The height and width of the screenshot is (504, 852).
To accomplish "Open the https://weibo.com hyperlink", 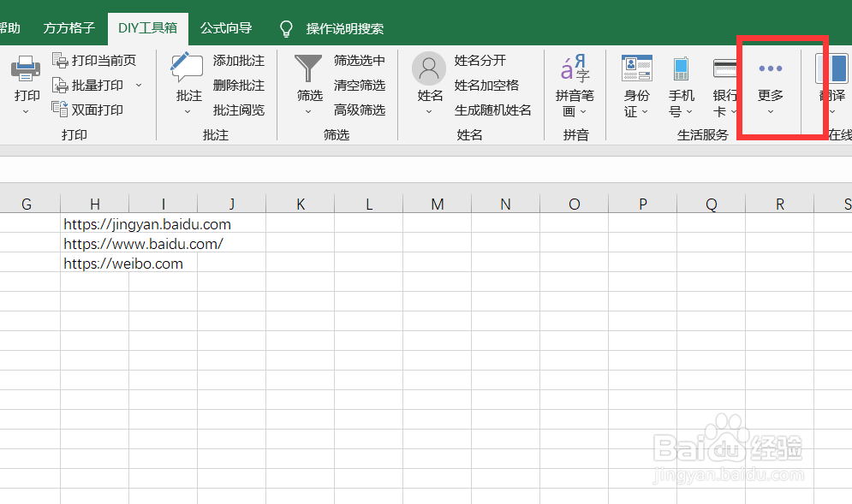I will (x=123, y=264).
